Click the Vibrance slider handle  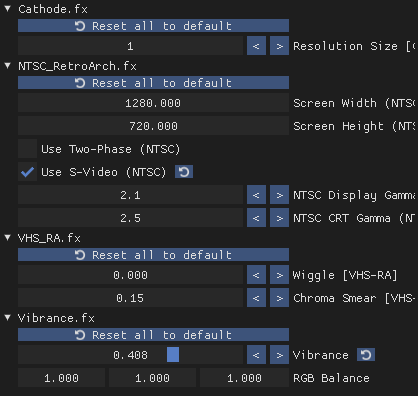[x=173, y=355]
